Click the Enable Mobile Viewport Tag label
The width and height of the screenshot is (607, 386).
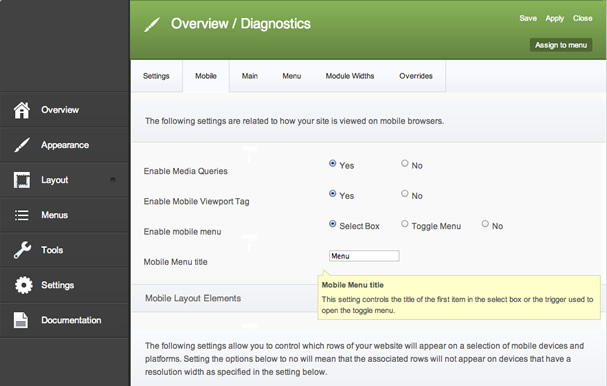[x=196, y=201]
